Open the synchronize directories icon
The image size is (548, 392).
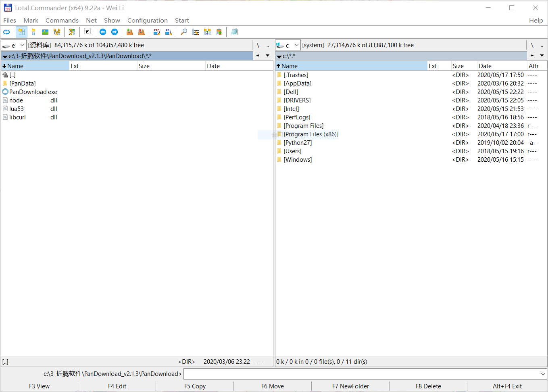[x=207, y=32]
